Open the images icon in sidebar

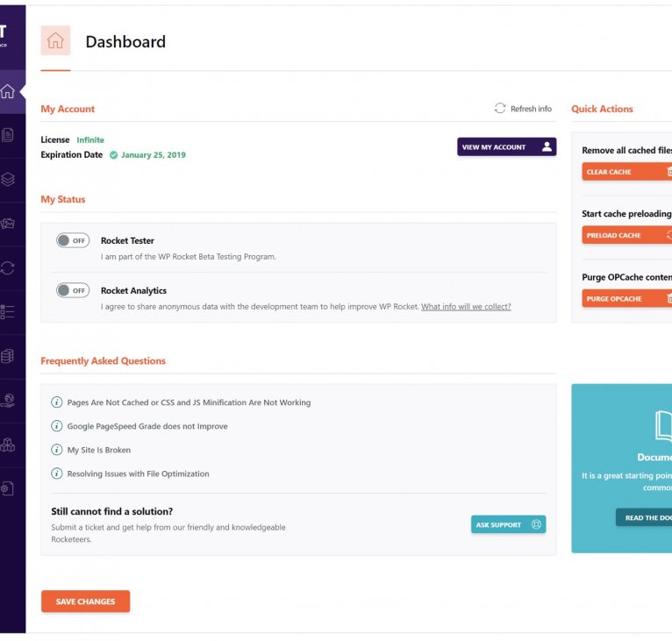pos(8,223)
